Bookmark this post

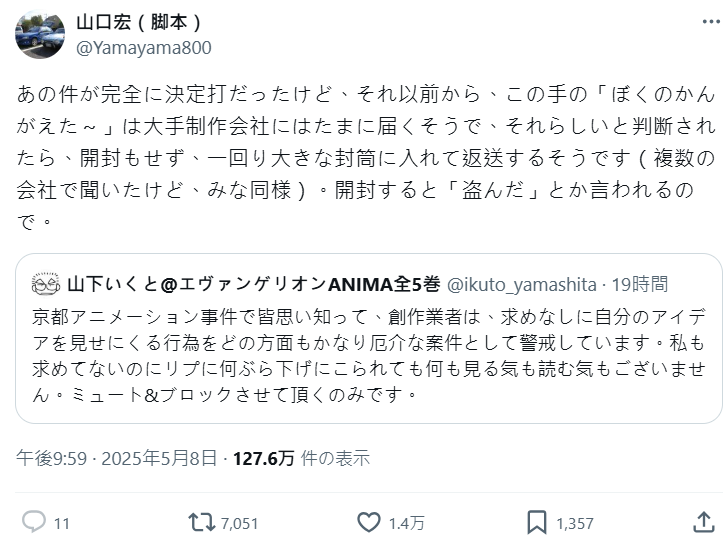tap(537, 522)
